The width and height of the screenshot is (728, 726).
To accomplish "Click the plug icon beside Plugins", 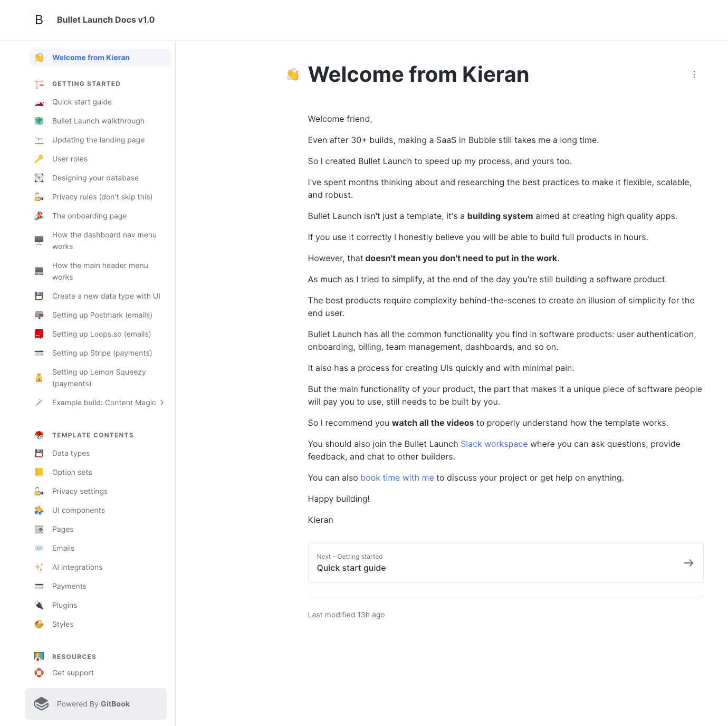I will [x=39, y=605].
